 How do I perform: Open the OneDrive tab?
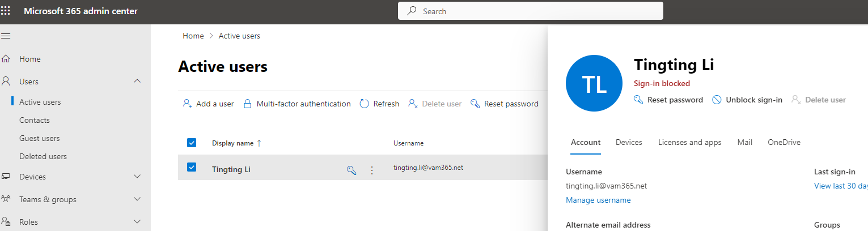[784, 142]
